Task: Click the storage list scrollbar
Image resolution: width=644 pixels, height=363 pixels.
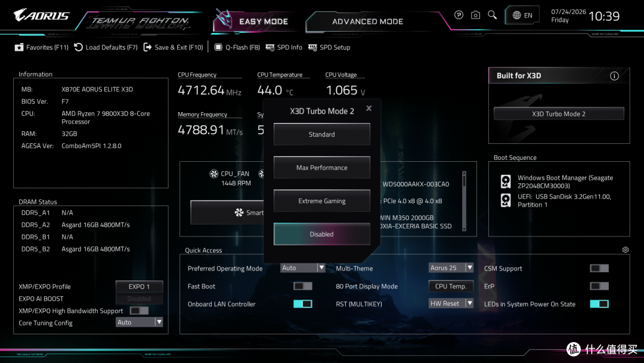Action: 464,201
